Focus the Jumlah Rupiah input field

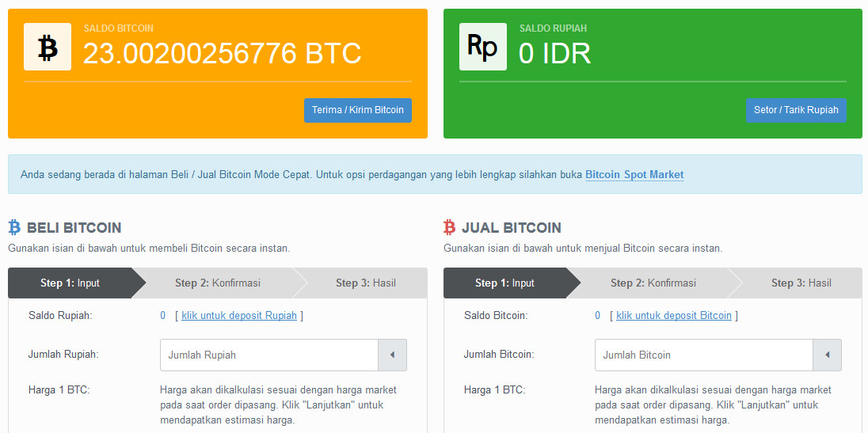pyautogui.click(x=269, y=355)
